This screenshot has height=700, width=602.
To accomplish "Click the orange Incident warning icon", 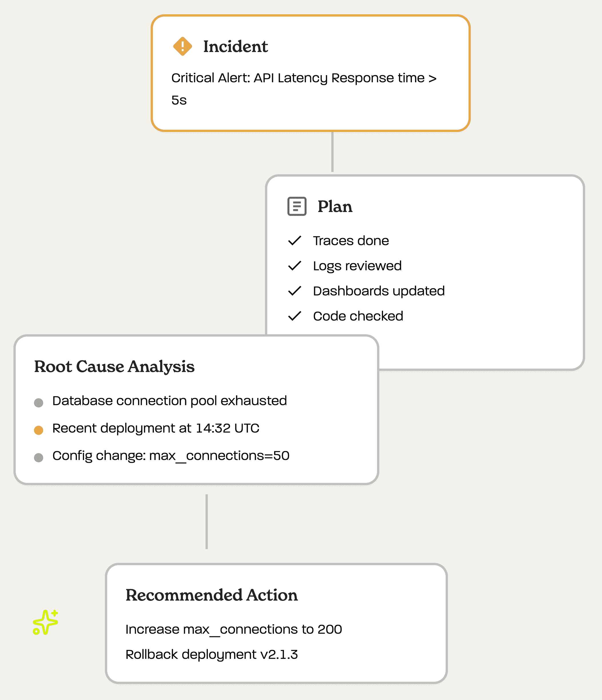I will [183, 46].
